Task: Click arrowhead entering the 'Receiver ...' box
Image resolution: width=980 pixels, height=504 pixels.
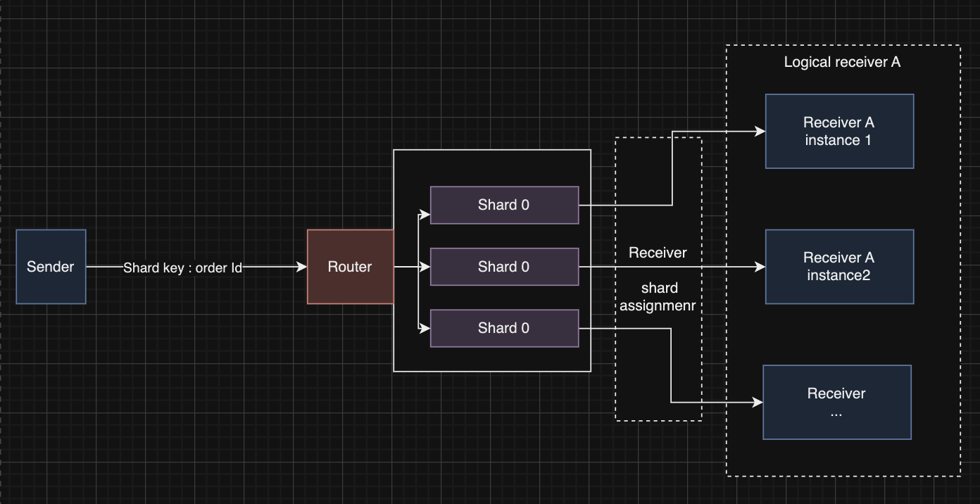Action: pos(758,403)
